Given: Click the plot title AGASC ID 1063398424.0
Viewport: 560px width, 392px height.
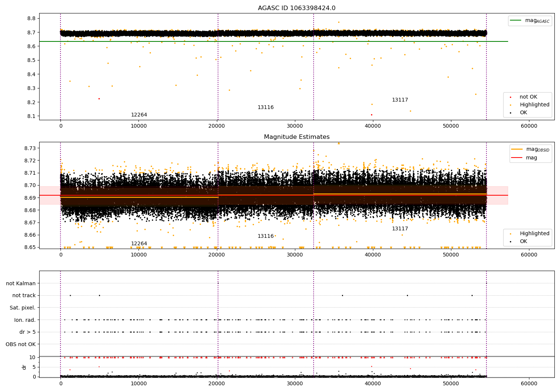Looking at the screenshot, I should tap(296, 8).
